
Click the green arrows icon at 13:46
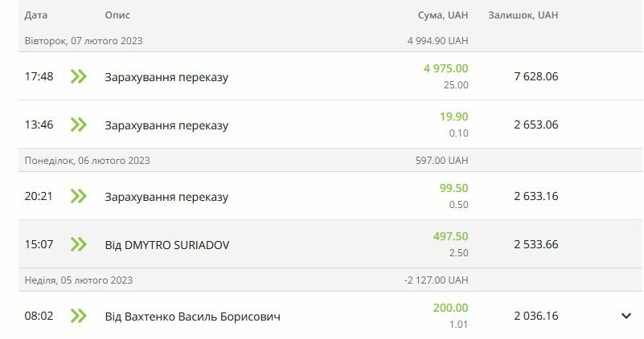[x=78, y=125]
